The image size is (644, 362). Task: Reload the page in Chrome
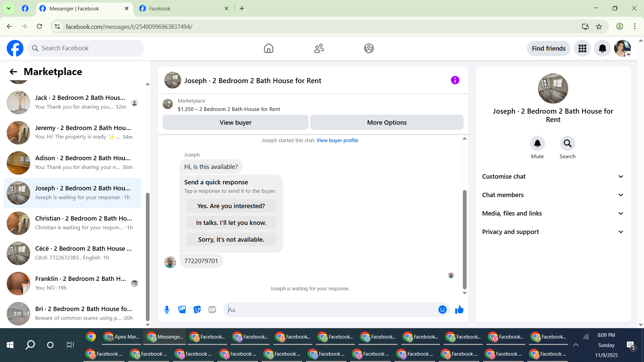pyautogui.click(x=40, y=26)
